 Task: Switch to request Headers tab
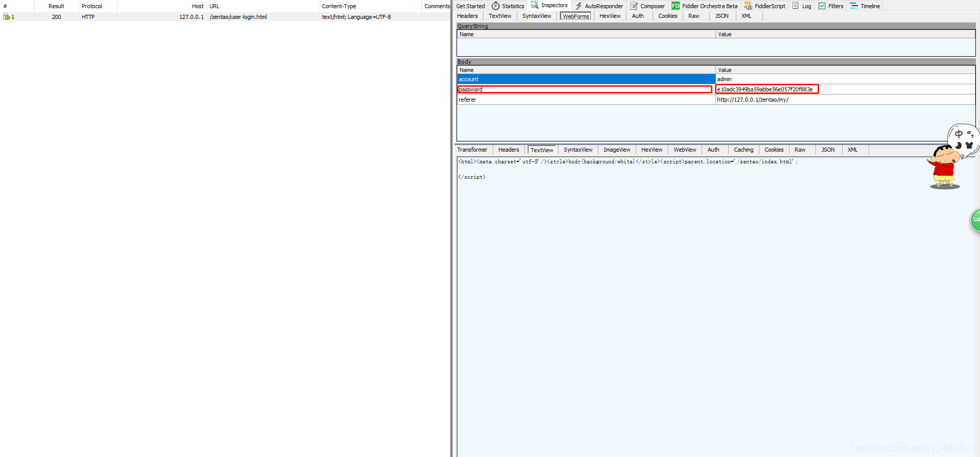[467, 16]
